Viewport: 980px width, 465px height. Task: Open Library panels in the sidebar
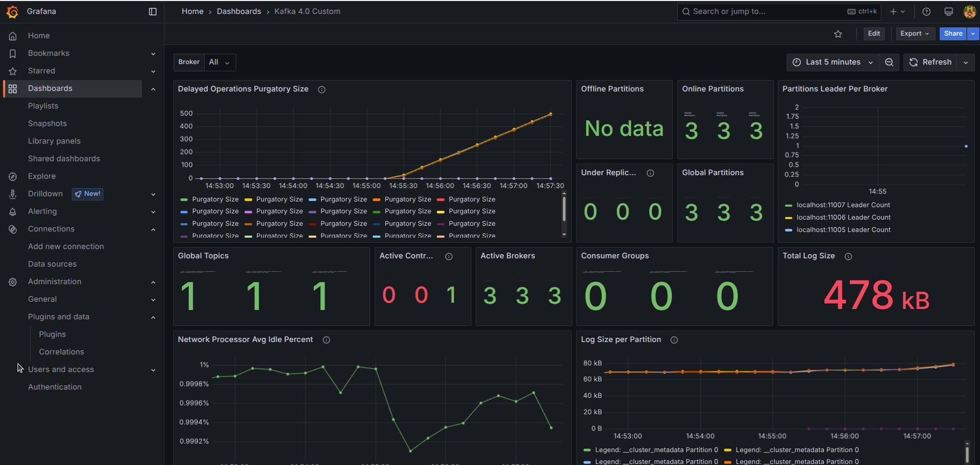click(54, 141)
